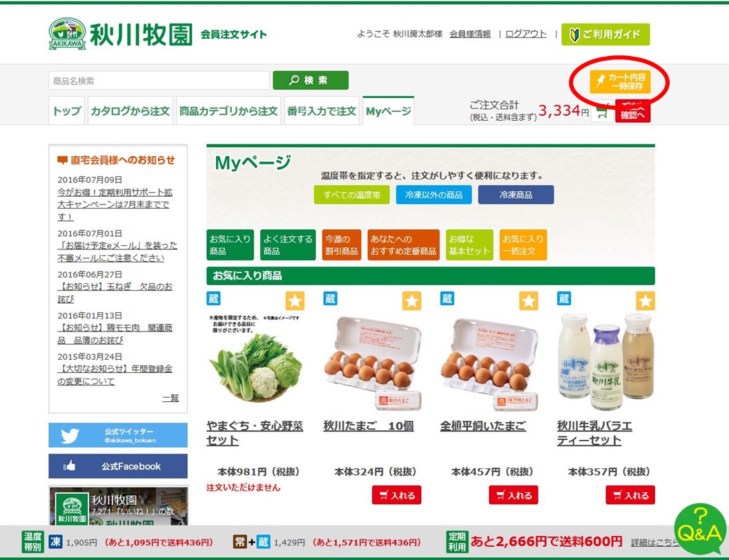Toggle favorite star on 全植平飼いたまご
Image resolution: width=729 pixels, height=560 pixels.
(x=529, y=301)
